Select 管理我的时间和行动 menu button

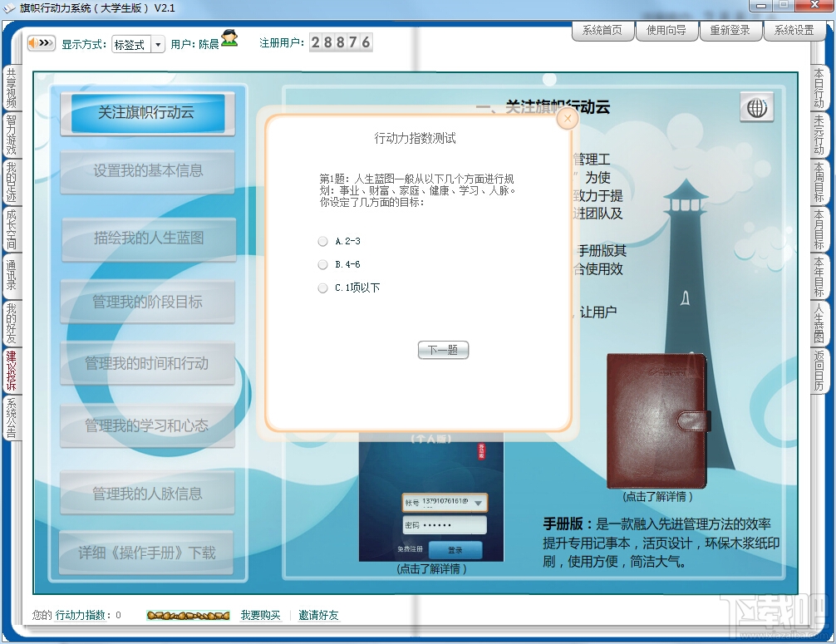[x=148, y=364]
